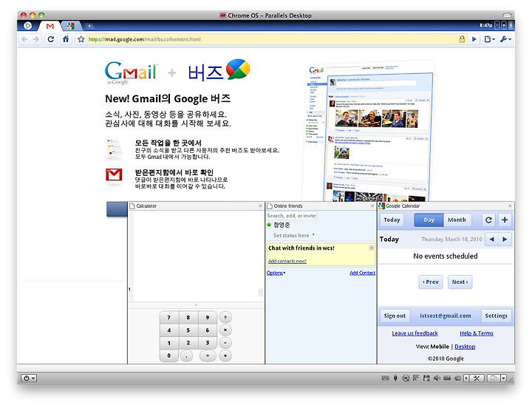Click the Today button in Calendar
Image resolution: width=532 pixels, height=408 pixels.
(392, 220)
